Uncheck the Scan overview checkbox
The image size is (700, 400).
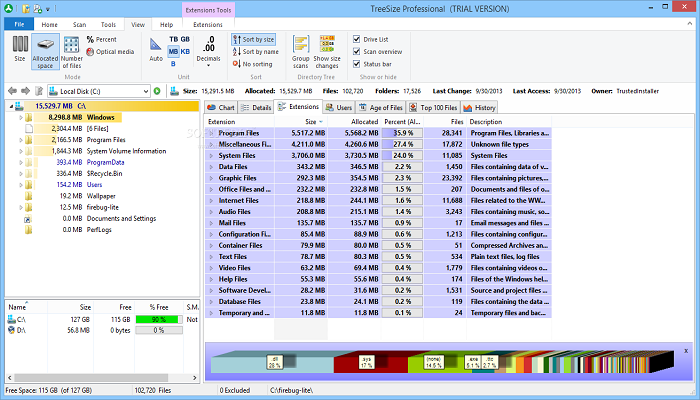click(x=357, y=51)
